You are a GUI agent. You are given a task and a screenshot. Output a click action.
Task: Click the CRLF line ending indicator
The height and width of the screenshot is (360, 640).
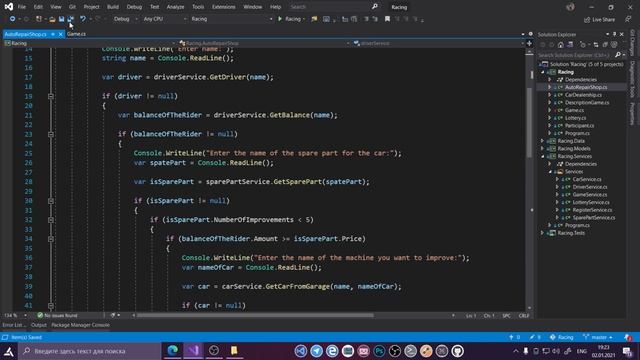524,316
